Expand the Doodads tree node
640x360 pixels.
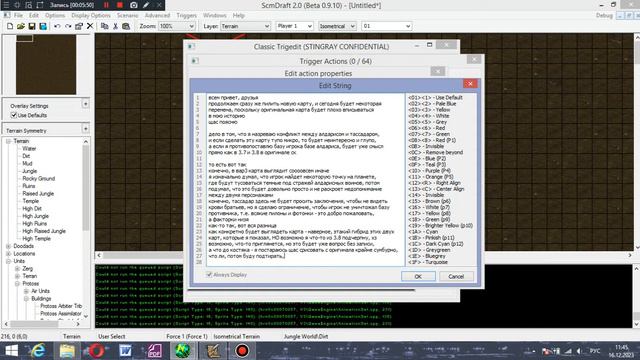tap(8, 246)
